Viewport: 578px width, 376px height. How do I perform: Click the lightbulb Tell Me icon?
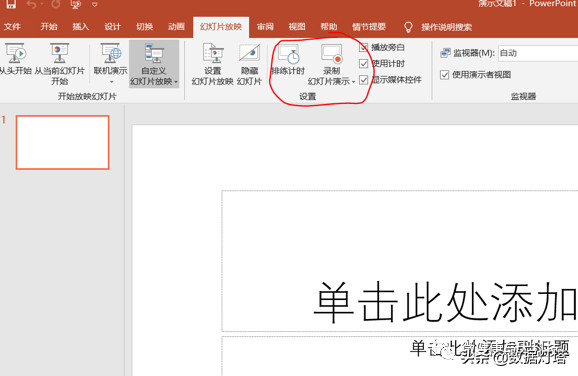(408, 27)
